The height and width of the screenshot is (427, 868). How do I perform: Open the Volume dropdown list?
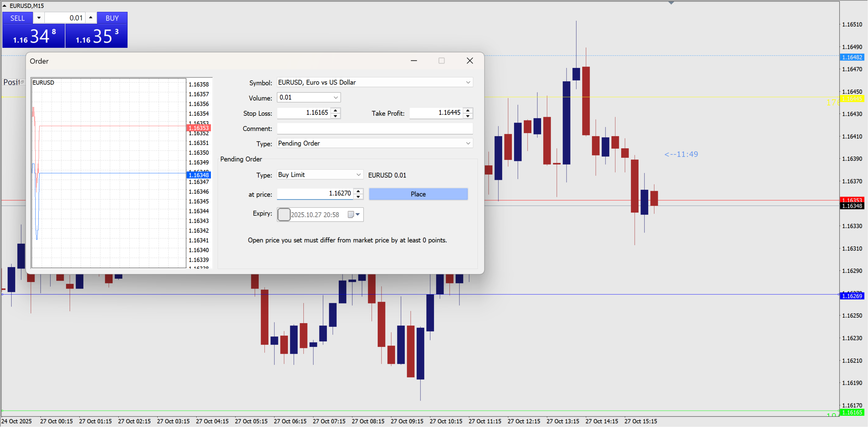click(x=336, y=98)
